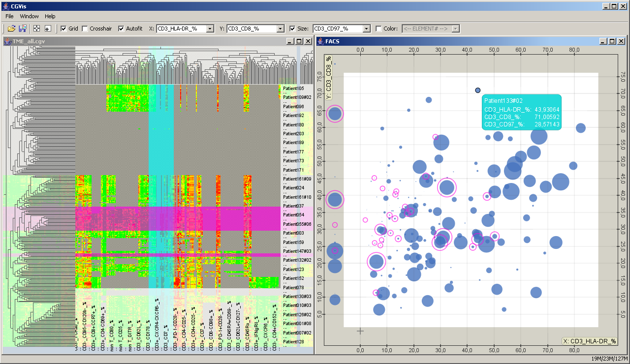Click the fit-to-view arrows toolbar icon
The image size is (630, 364).
point(37,29)
